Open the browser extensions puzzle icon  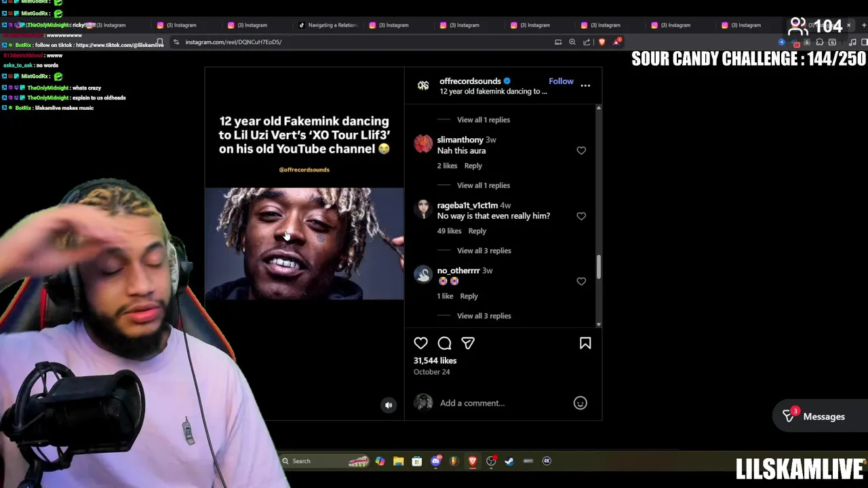[819, 42]
